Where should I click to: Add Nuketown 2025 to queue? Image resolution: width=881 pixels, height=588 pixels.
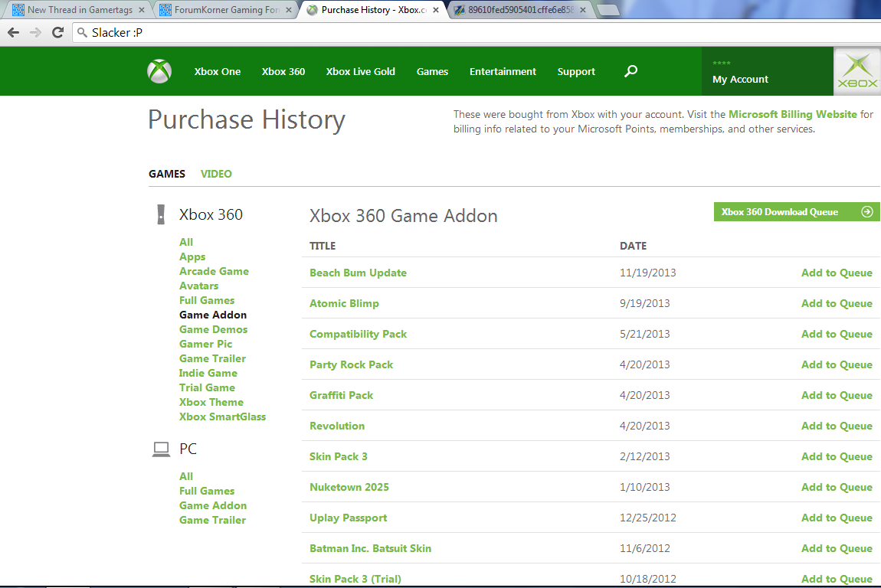pos(837,487)
